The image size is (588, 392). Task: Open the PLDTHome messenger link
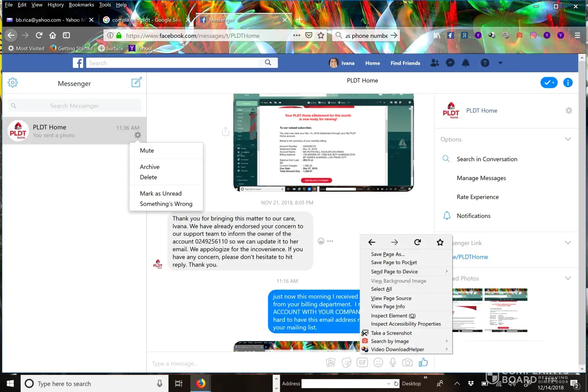(x=470, y=257)
